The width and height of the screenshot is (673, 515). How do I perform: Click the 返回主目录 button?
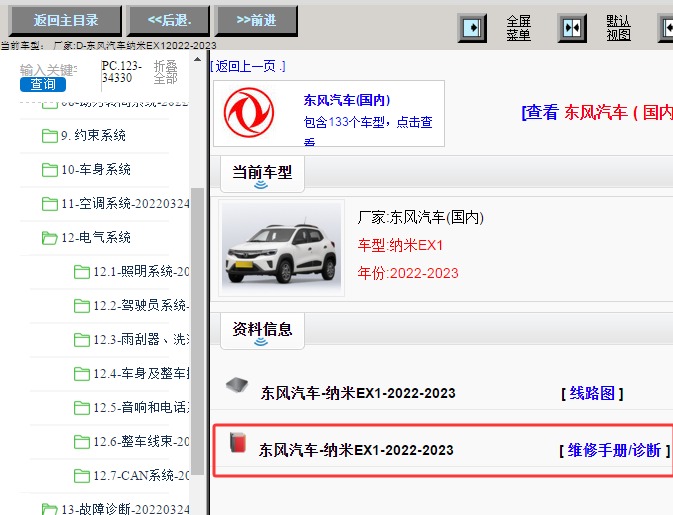(65, 21)
